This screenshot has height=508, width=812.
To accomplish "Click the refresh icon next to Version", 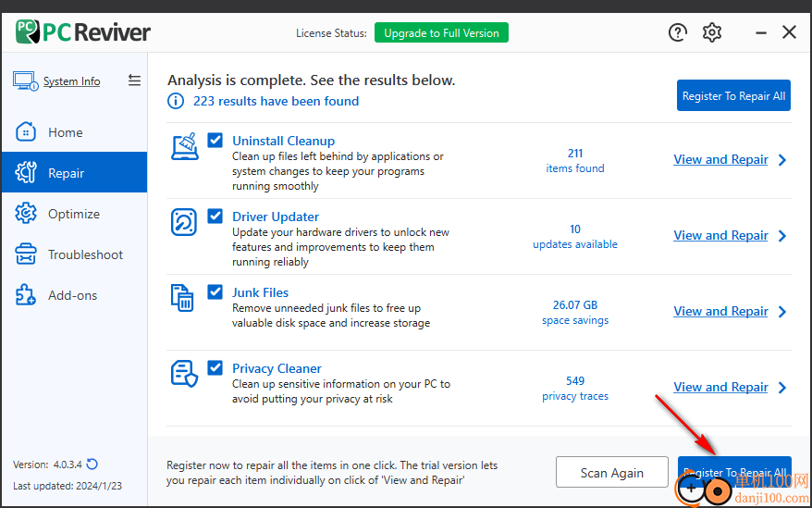I will pos(92,464).
